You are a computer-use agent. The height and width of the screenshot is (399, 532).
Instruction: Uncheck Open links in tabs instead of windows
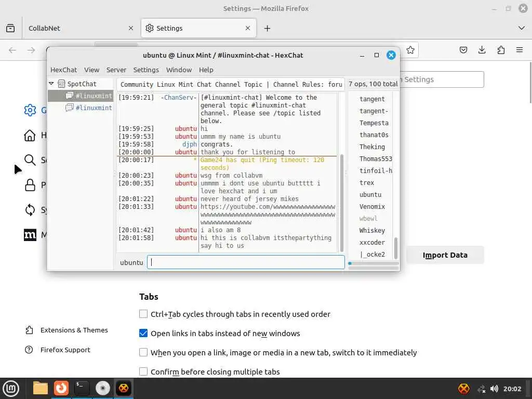click(x=143, y=333)
